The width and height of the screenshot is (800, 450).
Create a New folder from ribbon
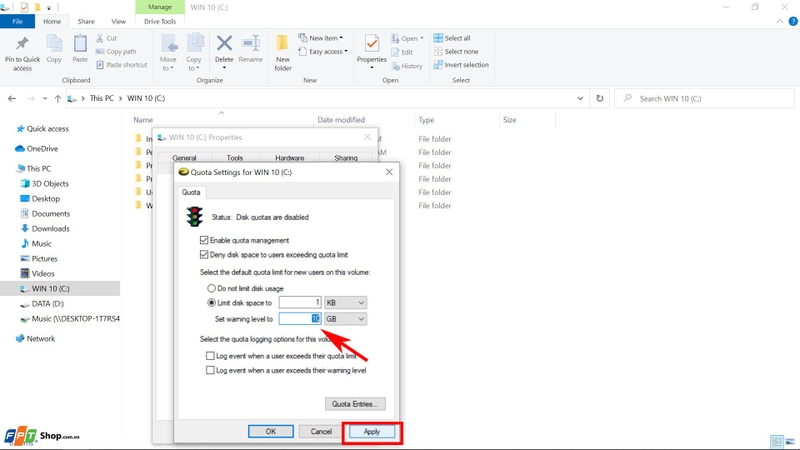(x=283, y=53)
